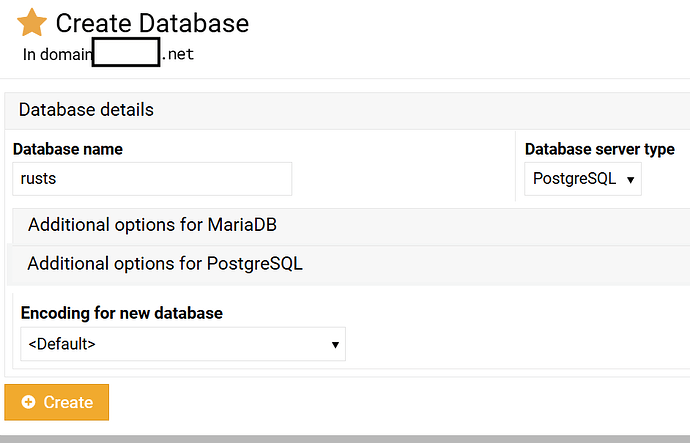
Task: Click the Create button
Action: 57,402
